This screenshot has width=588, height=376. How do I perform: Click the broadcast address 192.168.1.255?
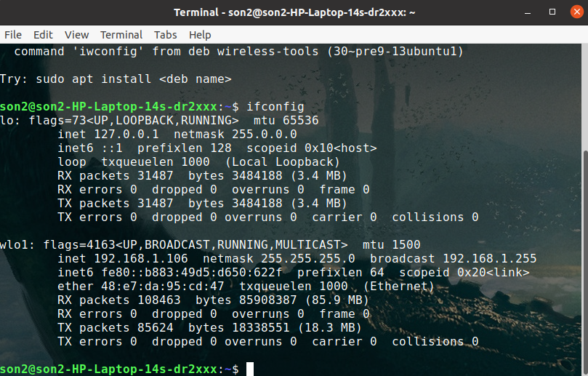490,259
